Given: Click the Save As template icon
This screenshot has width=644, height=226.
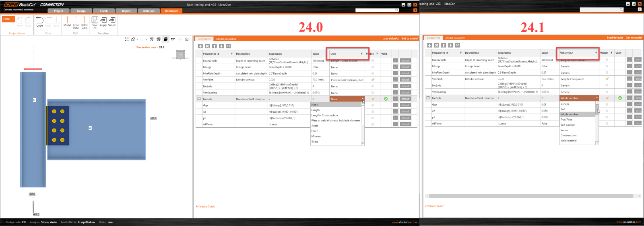Looking at the screenshot, I should click(95, 20).
